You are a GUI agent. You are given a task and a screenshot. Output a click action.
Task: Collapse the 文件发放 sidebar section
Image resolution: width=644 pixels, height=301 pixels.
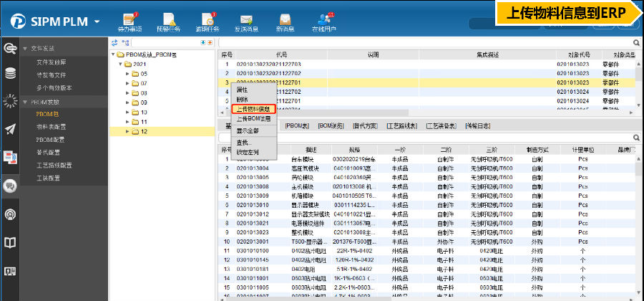click(x=24, y=48)
